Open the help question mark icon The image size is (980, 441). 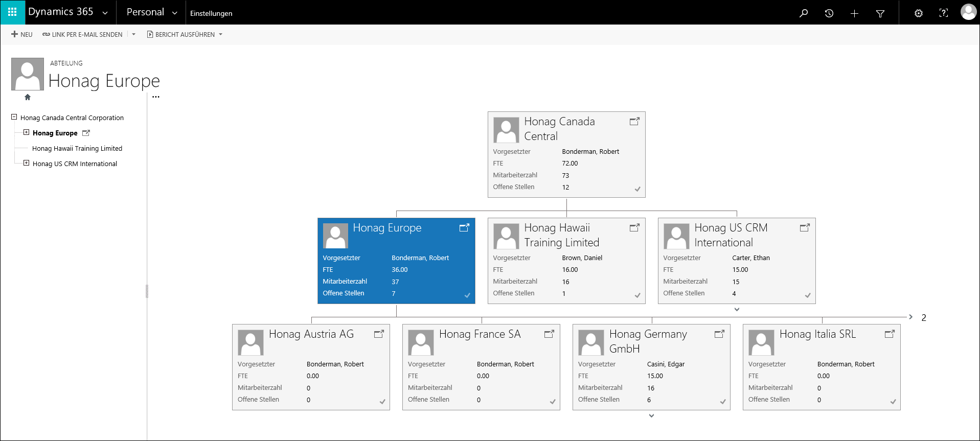(x=944, y=13)
